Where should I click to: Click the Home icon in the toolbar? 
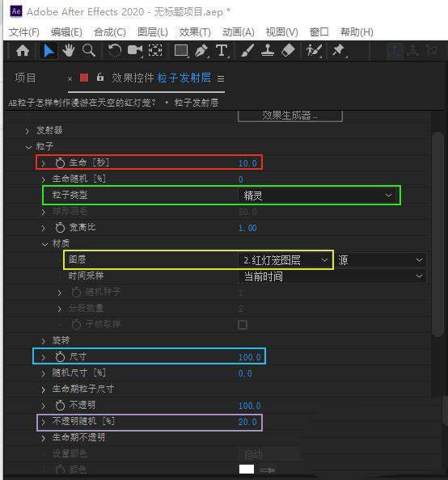pyautogui.click(x=23, y=51)
